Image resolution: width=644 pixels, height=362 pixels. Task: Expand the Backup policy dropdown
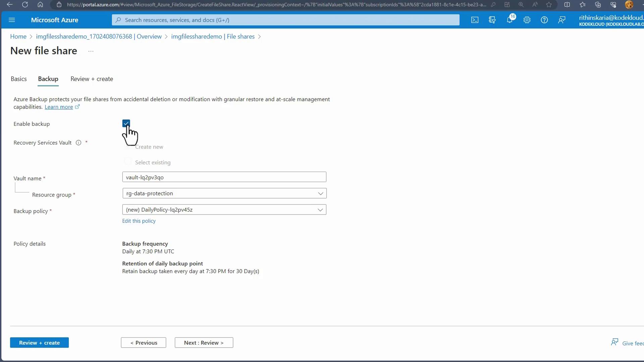(224, 210)
